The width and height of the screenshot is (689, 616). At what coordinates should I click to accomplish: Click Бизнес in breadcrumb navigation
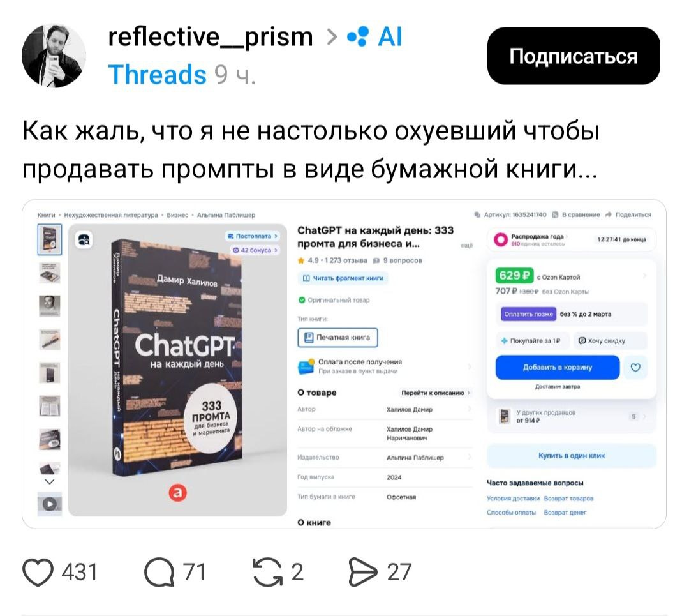[x=177, y=215]
